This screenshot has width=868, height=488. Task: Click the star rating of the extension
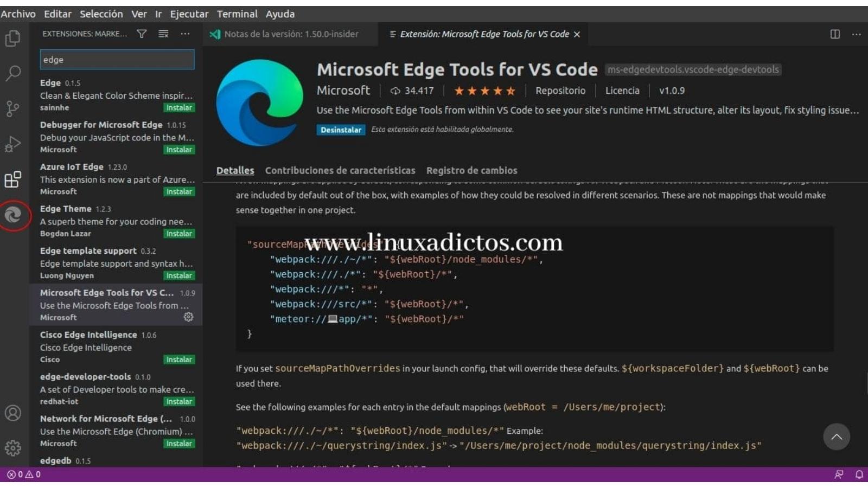[x=484, y=91]
